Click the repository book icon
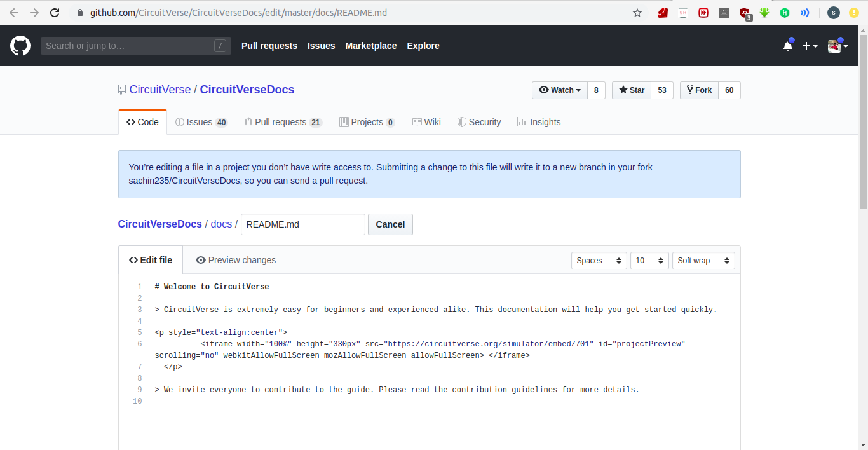868x450 pixels. pos(122,90)
